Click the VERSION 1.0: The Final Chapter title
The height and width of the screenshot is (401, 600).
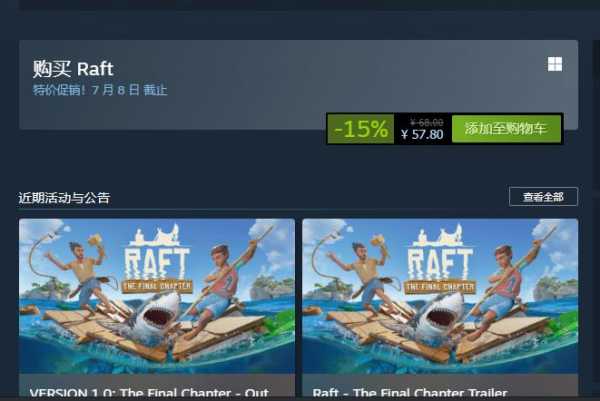click(149, 393)
